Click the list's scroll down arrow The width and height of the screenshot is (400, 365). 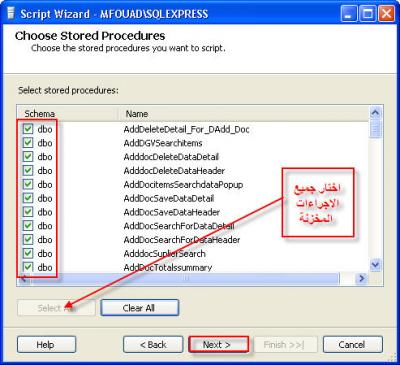click(376, 265)
